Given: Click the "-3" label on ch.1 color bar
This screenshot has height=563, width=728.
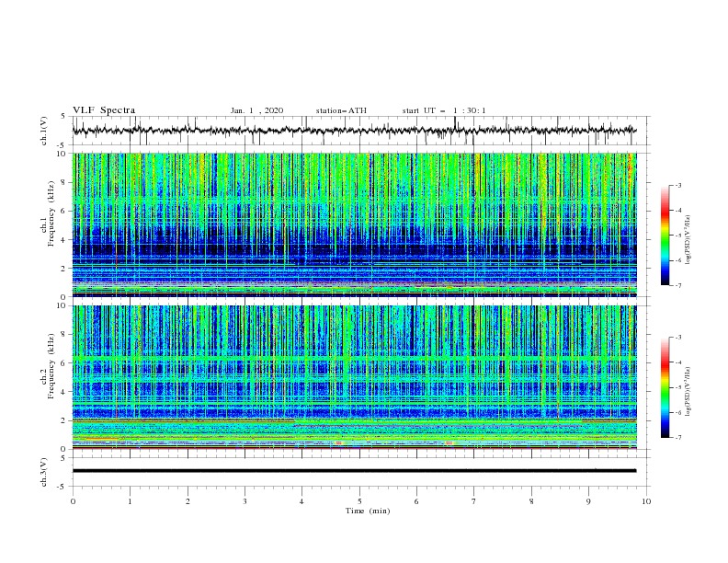Looking at the screenshot, I should pyautogui.click(x=677, y=185).
